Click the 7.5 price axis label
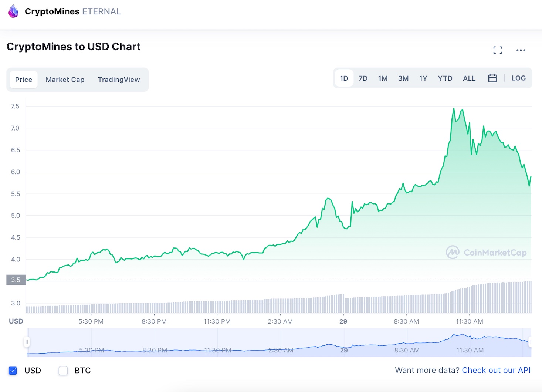 click(15, 106)
